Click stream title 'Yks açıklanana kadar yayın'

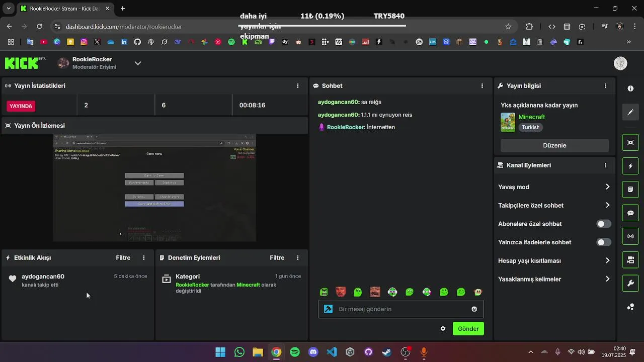pos(539,105)
